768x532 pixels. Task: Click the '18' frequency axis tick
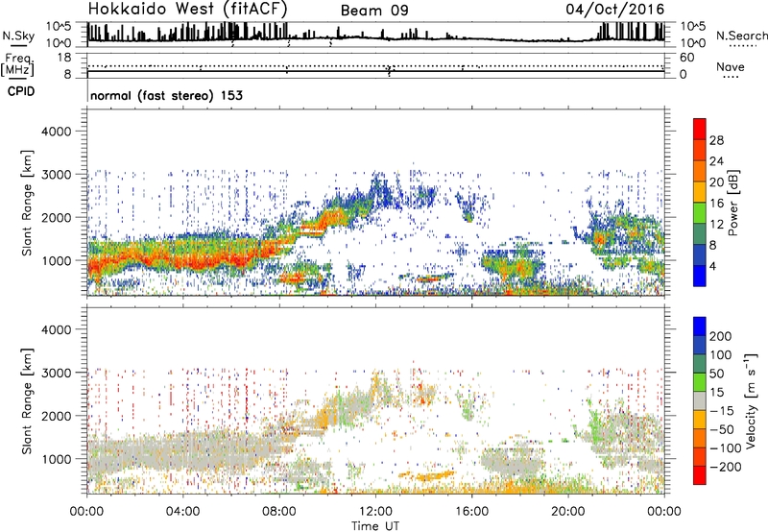point(64,58)
